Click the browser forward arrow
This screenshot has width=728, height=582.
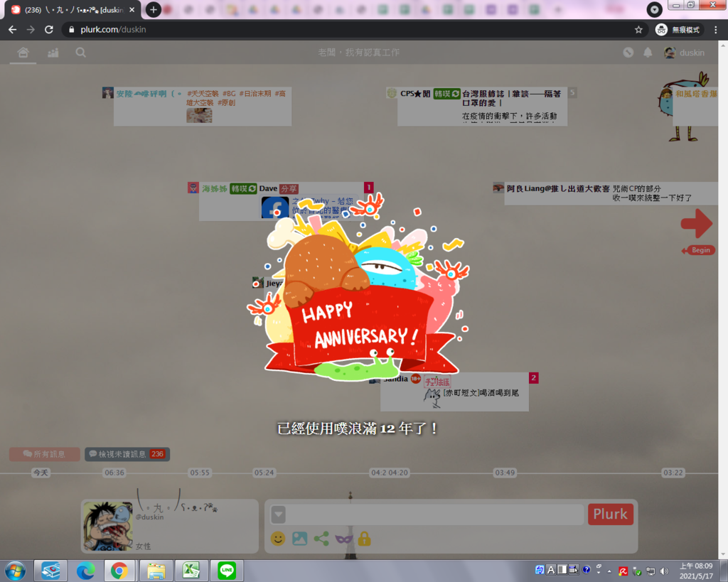pos(31,30)
